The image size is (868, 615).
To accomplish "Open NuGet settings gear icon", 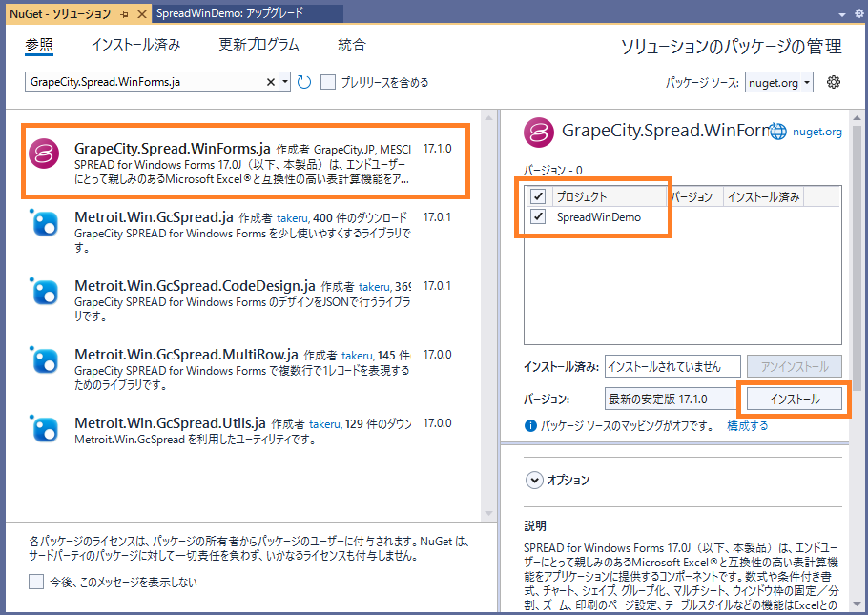I will click(x=833, y=83).
